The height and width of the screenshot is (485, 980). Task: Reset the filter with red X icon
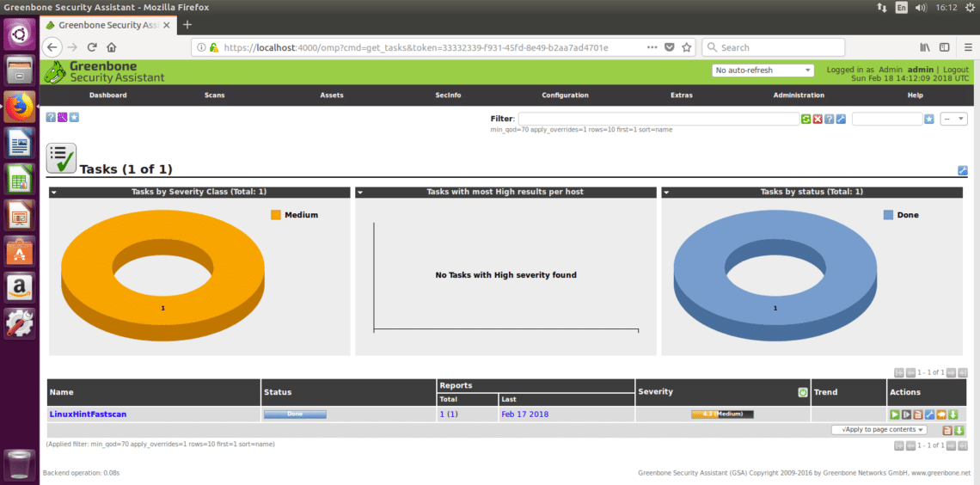[818, 119]
